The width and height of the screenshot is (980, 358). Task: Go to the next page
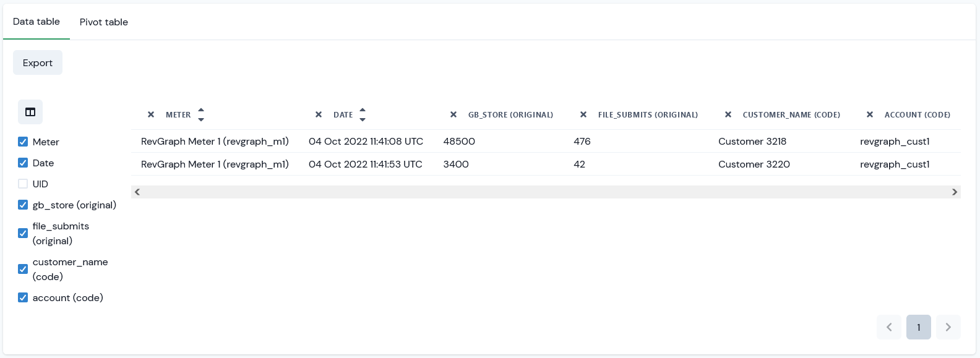coord(948,327)
